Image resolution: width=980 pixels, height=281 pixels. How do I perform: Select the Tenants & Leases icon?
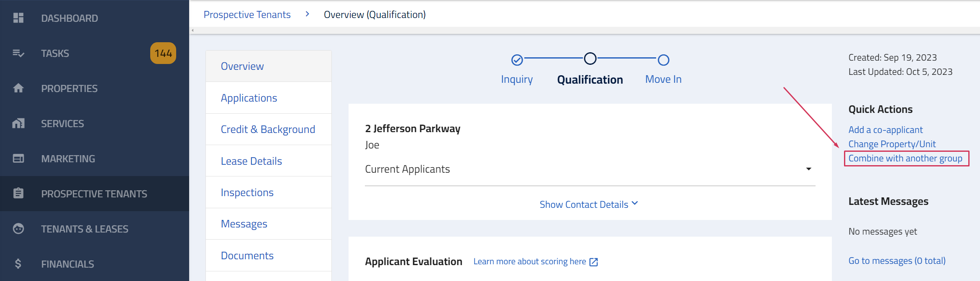18,229
